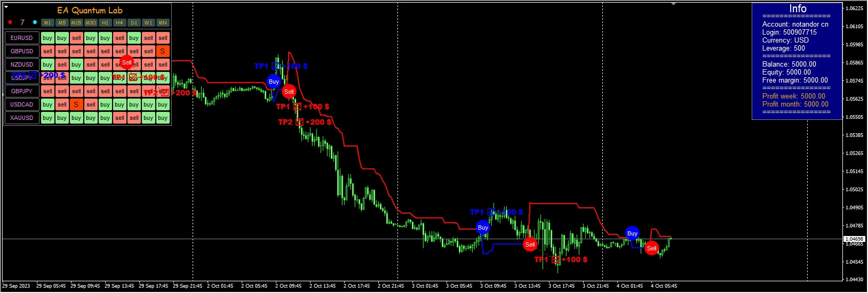
Task: Click the red Sell marker overlapping the NZDUSD row
Action: 126,62
